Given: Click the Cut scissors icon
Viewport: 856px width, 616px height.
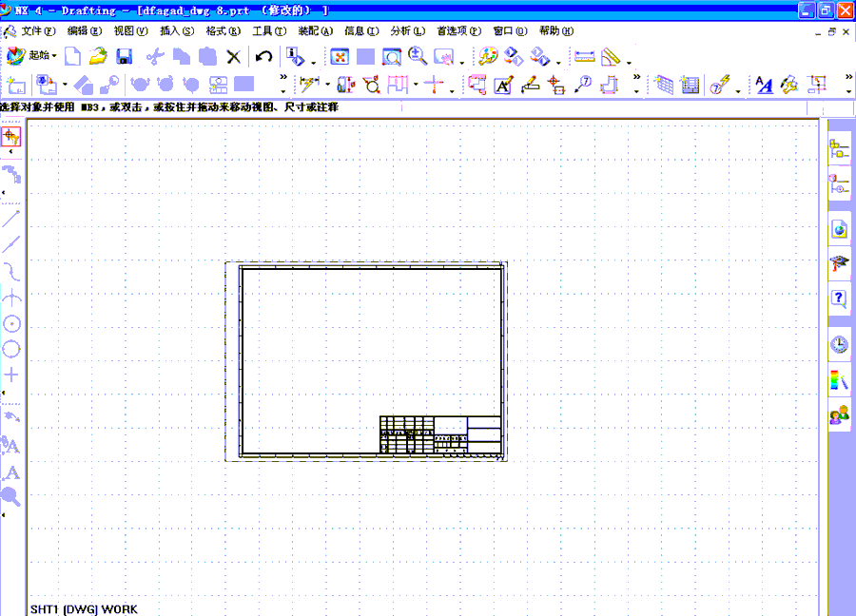Looking at the screenshot, I should [x=155, y=56].
